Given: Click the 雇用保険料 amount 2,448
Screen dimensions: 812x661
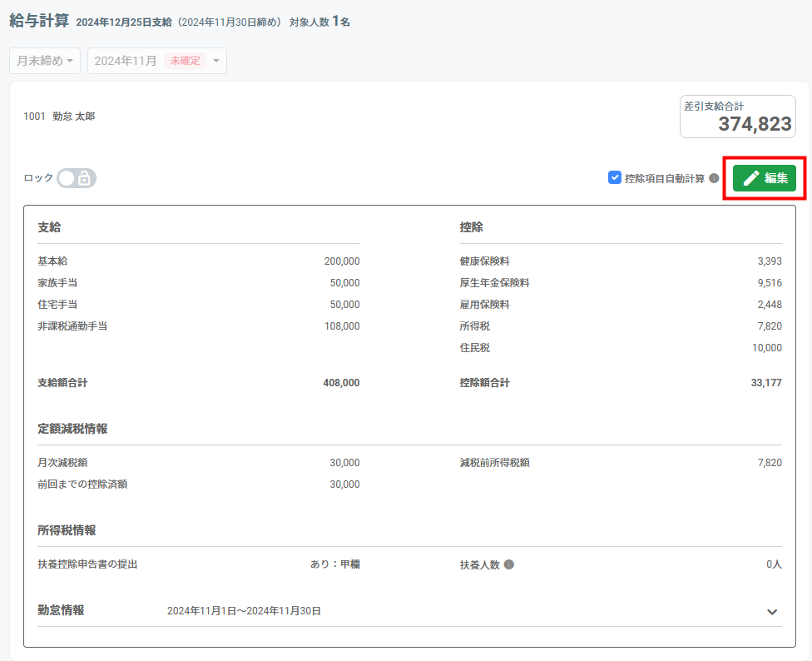Looking at the screenshot, I should coord(770,305).
